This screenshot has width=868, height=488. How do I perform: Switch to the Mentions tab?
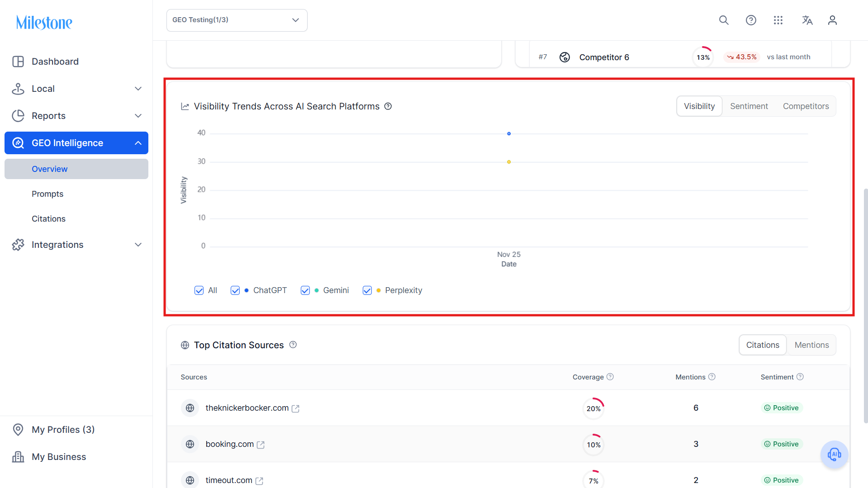812,345
